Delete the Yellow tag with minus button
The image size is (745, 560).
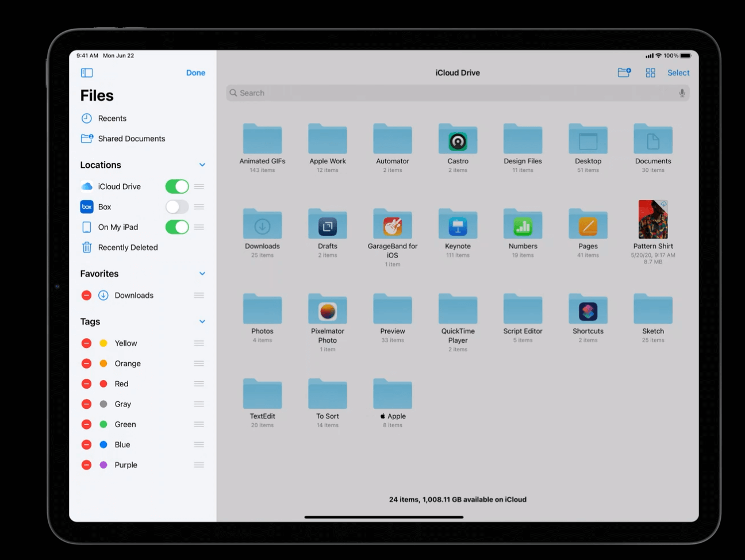[x=87, y=343]
